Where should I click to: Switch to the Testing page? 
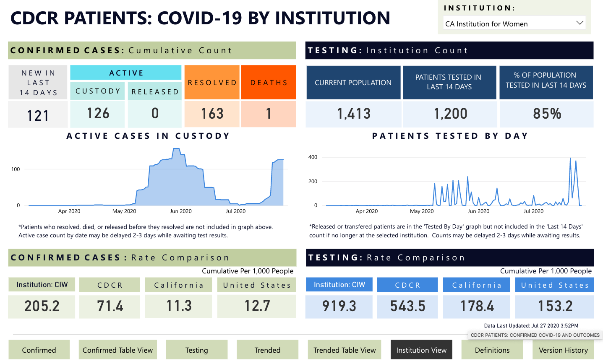point(196,350)
